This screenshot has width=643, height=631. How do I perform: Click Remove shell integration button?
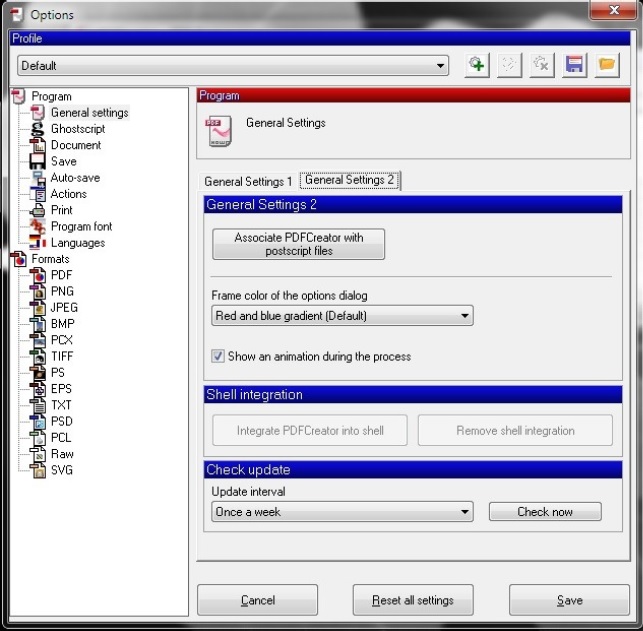point(515,431)
